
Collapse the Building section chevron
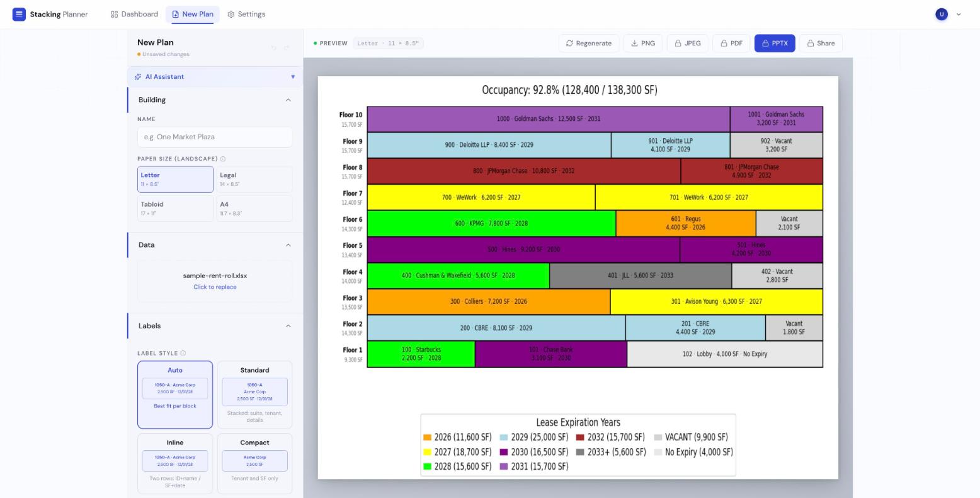point(288,100)
